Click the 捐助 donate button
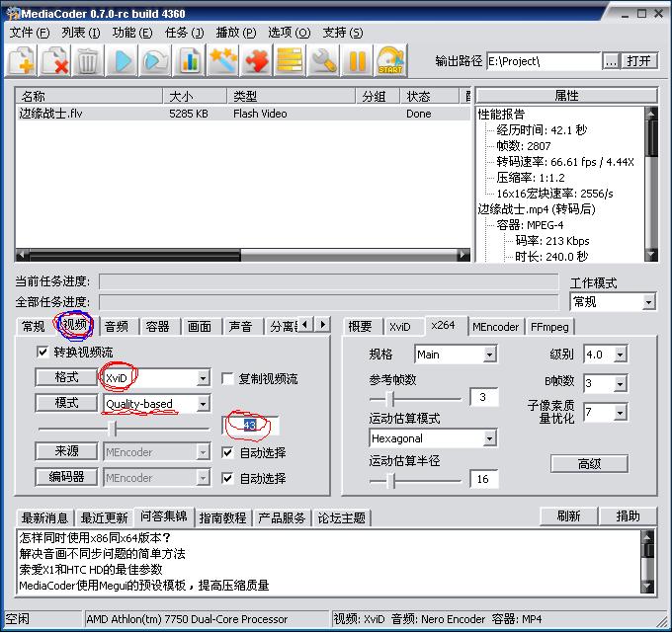This screenshot has width=672, height=633. pyautogui.click(x=628, y=516)
